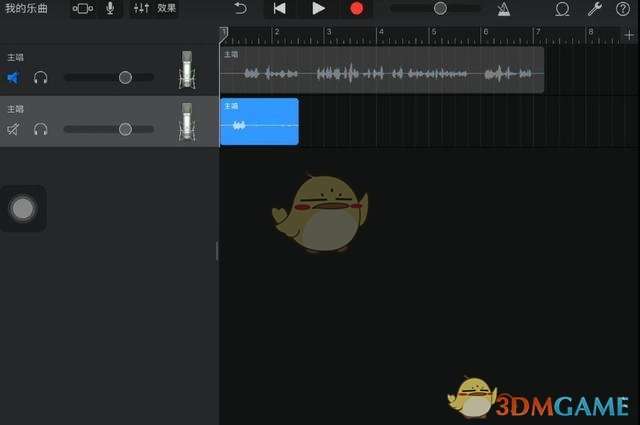Switch to the tracks view button
The image size is (640, 425).
click(83, 8)
